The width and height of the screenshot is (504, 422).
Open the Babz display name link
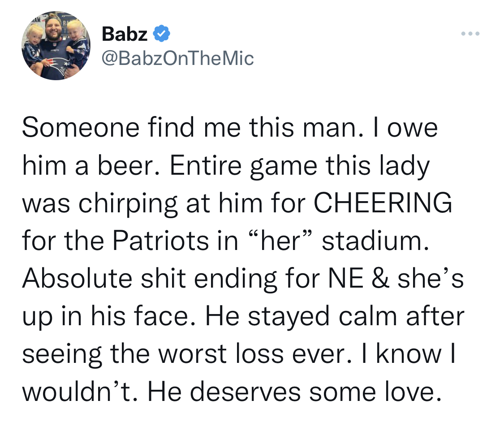(125, 34)
